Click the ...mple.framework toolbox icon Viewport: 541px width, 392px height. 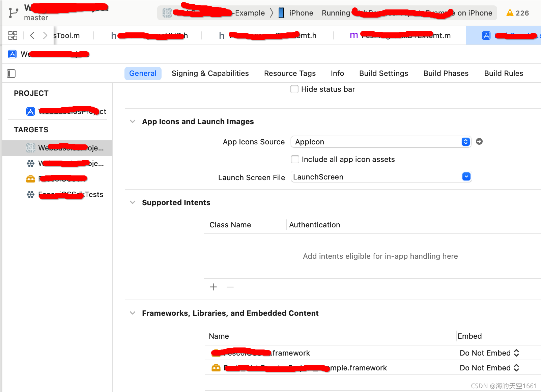pos(216,368)
